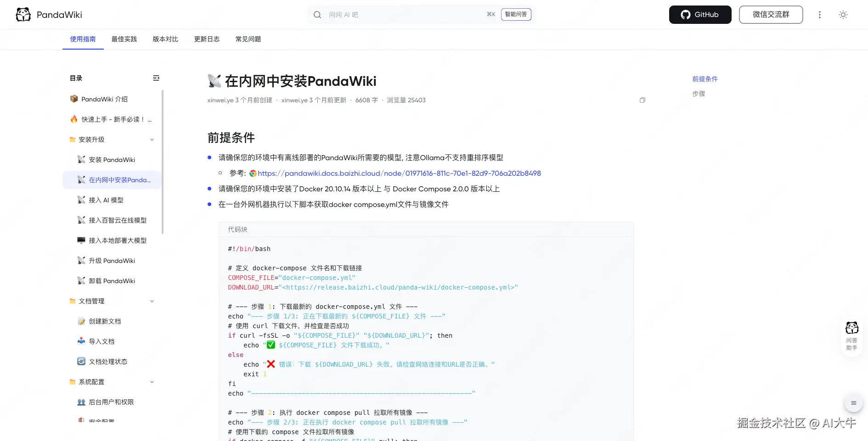Click the satellite icon beside 接入 AI 模型
868x441 pixels.
pos(81,200)
